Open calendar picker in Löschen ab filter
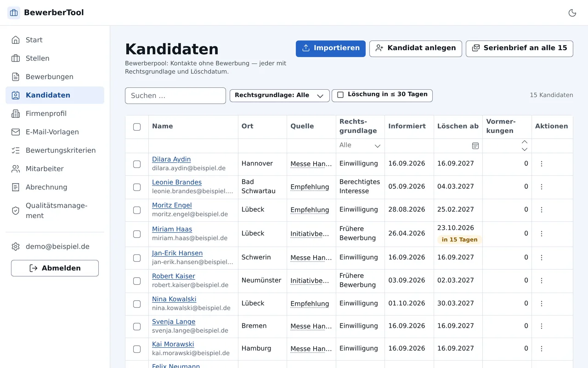The image size is (588, 368). coord(475,146)
